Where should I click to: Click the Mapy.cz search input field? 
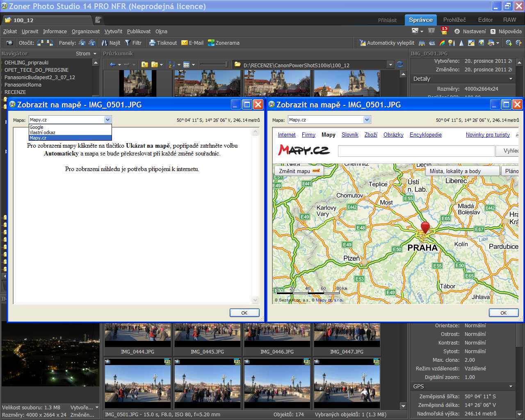coord(416,151)
